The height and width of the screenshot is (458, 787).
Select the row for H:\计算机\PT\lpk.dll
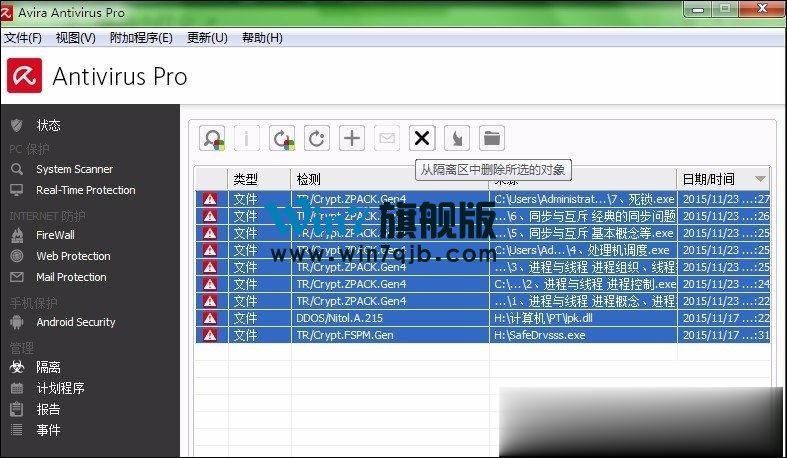tap(483, 318)
